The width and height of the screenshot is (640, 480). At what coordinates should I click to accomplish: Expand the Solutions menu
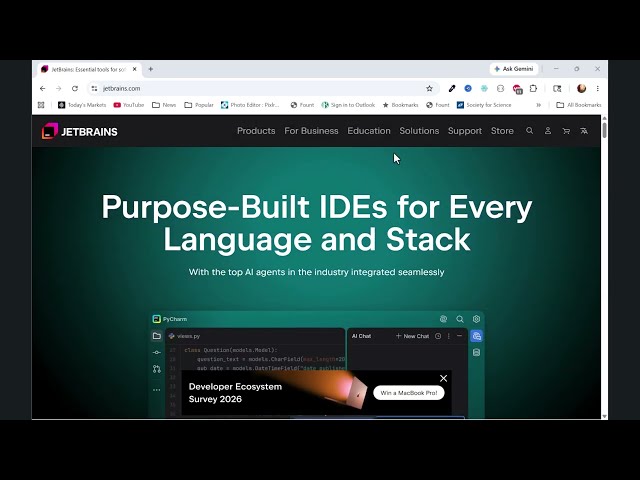click(419, 131)
